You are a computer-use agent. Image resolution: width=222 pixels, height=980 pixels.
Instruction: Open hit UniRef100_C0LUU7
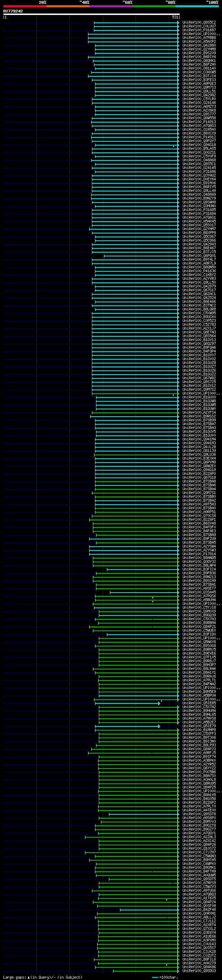(x=199, y=26)
